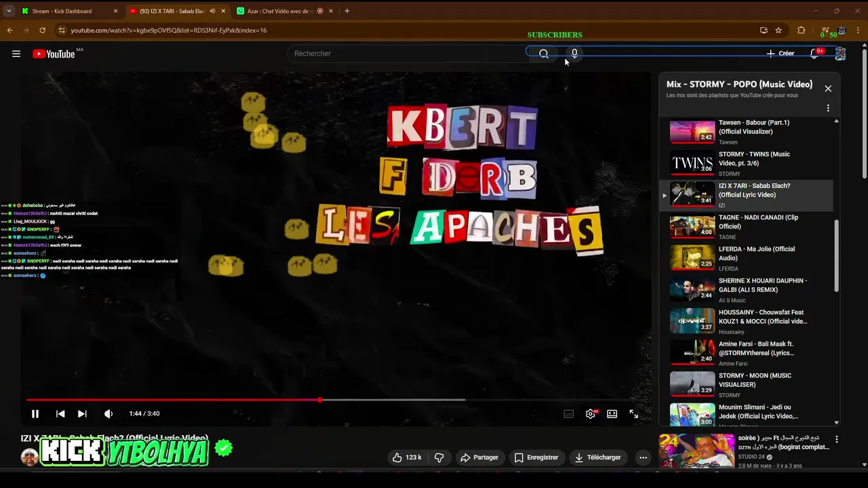Play Amine Farsi - Bali Maak
Viewport: 868px width, 488px height.
[746, 353]
